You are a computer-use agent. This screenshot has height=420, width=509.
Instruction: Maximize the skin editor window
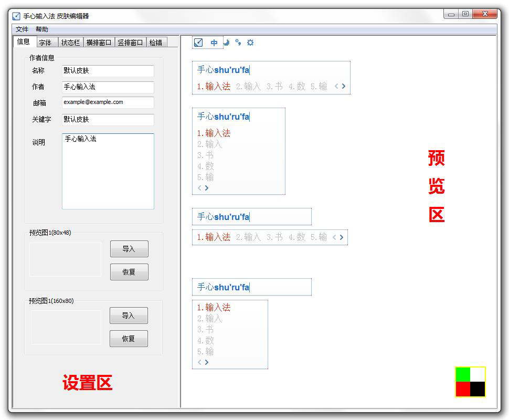click(465, 14)
